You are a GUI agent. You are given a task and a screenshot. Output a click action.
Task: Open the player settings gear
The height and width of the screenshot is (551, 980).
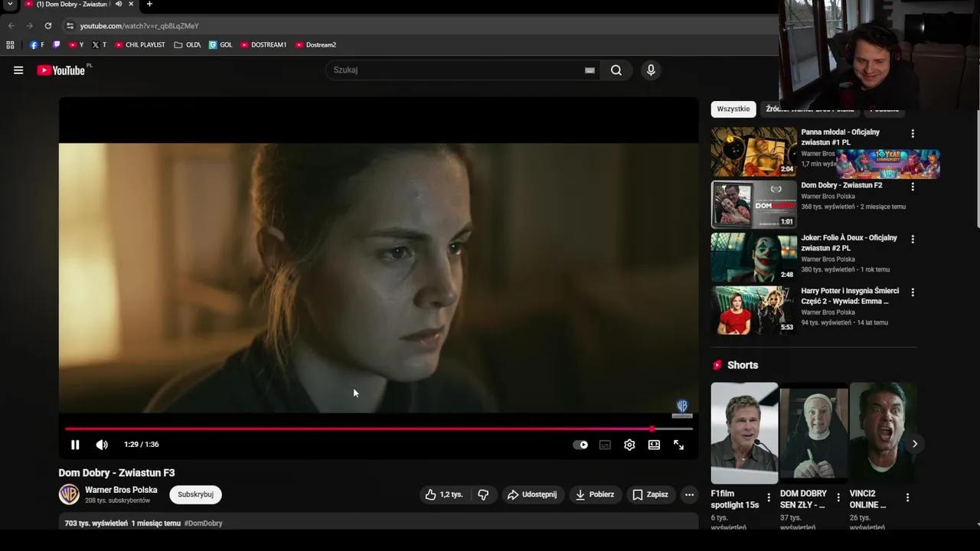629,445
